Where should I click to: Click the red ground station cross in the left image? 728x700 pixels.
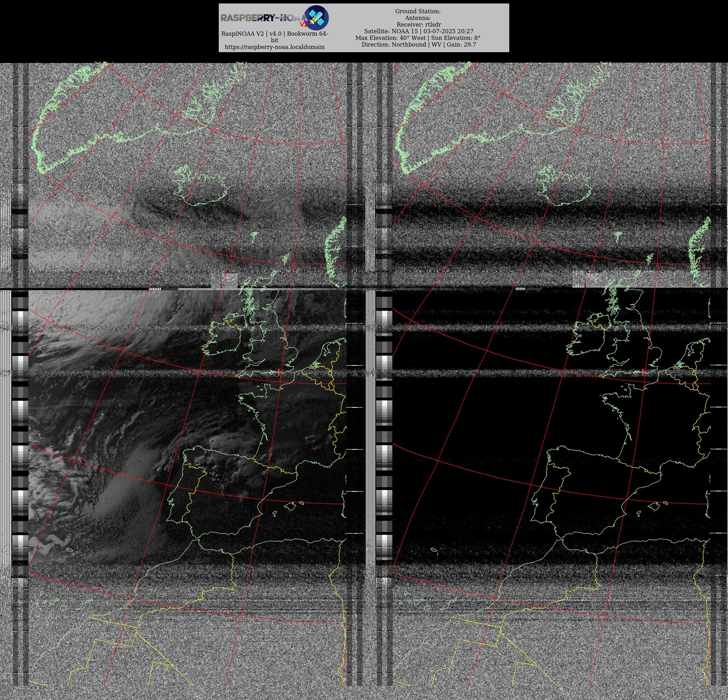pyautogui.click(x=279, y=372)
